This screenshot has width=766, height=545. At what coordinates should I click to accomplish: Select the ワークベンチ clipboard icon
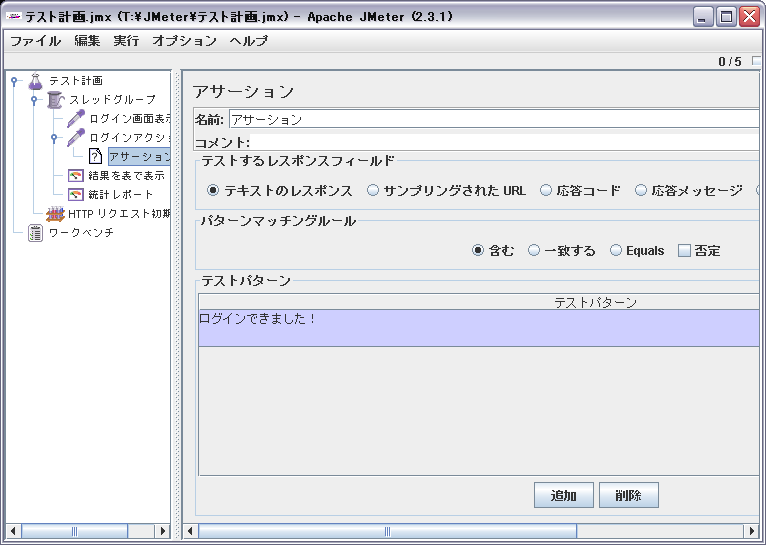coord(36,233)
